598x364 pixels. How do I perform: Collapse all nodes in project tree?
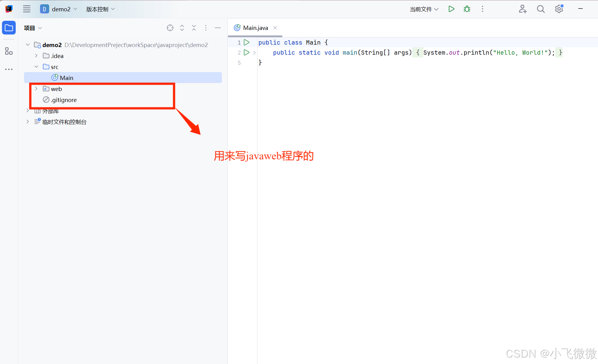point(194,28)
